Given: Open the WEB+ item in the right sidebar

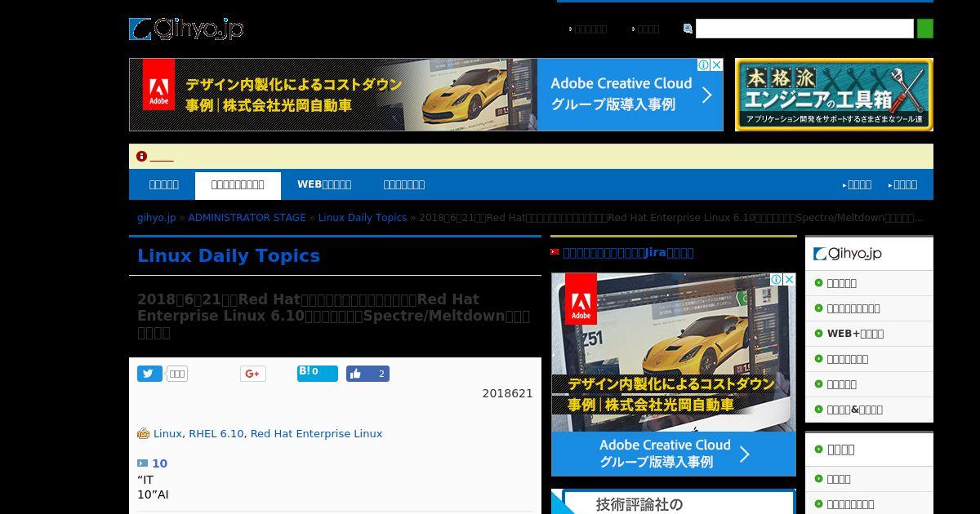Looking at the screenshot, I should [x=855, y=334].
